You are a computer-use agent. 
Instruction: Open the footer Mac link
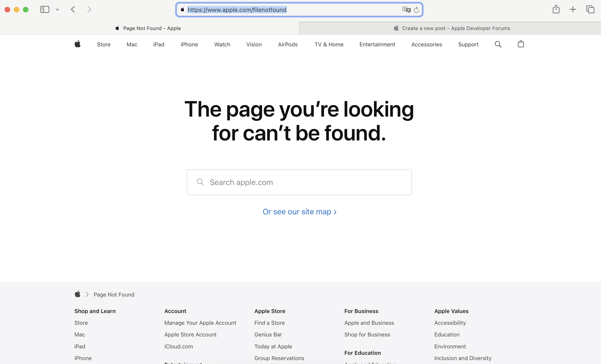tap(80, 334)
